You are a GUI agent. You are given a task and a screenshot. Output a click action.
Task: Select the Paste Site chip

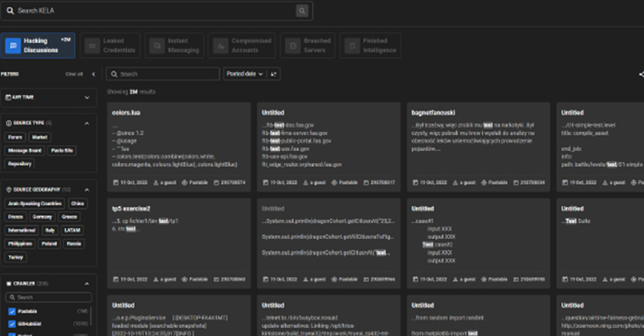click(62, 151)
